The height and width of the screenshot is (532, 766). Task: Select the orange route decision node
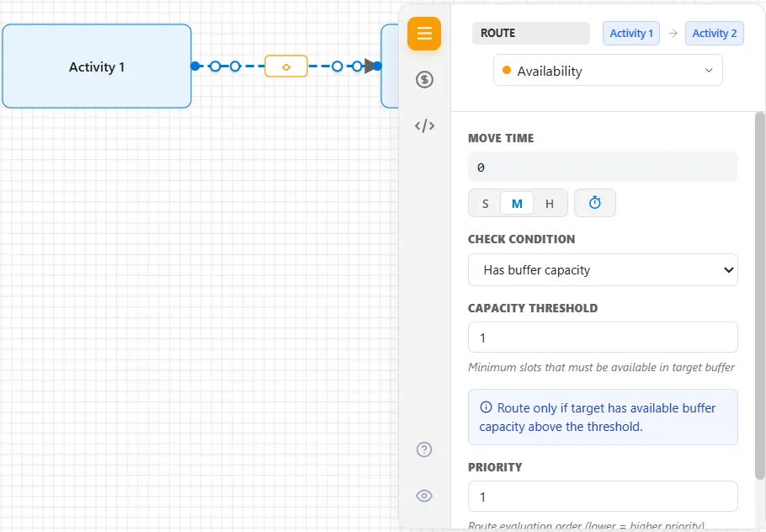pos(286,66)
